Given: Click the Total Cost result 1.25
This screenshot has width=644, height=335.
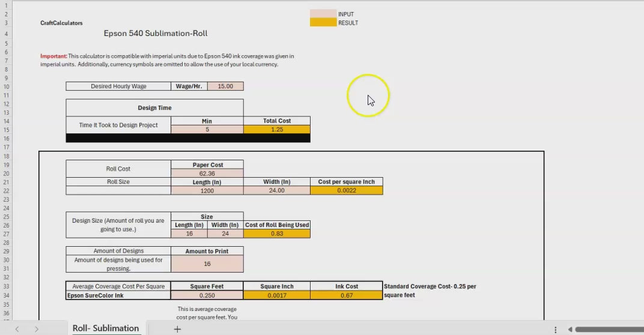Looking at the screenshot, I should (x=277, y=130).
